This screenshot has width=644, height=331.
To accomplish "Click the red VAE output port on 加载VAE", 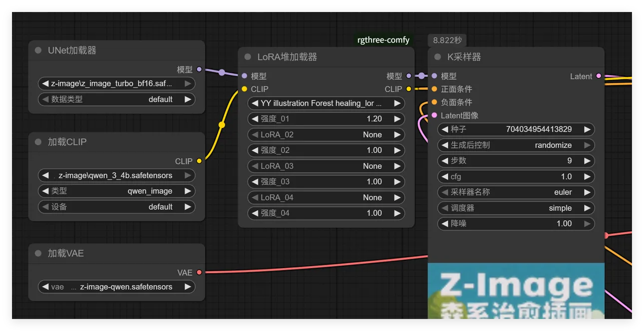I will pyautogui.click(x=199, y=273).
